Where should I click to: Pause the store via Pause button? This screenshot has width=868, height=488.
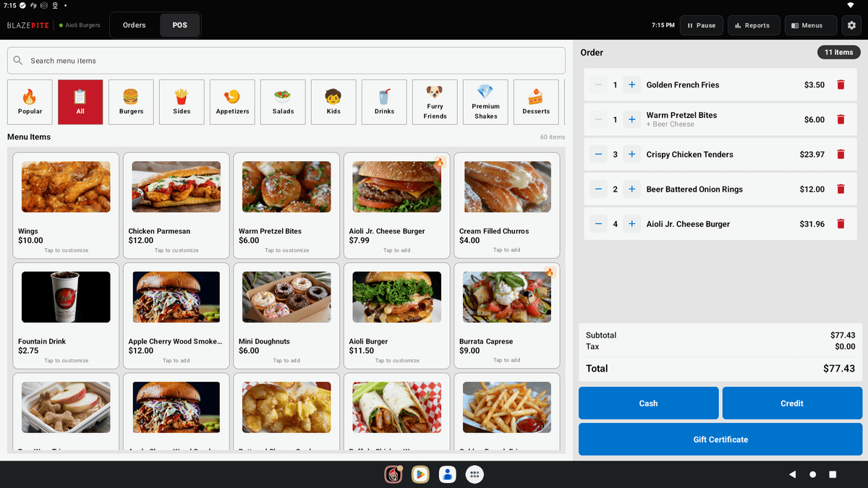[701, 25]
